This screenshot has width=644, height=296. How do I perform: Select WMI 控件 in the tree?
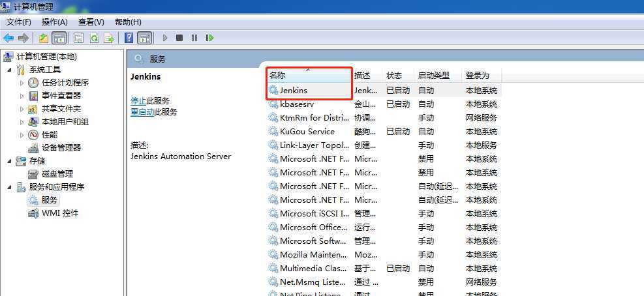click(60, 213)
